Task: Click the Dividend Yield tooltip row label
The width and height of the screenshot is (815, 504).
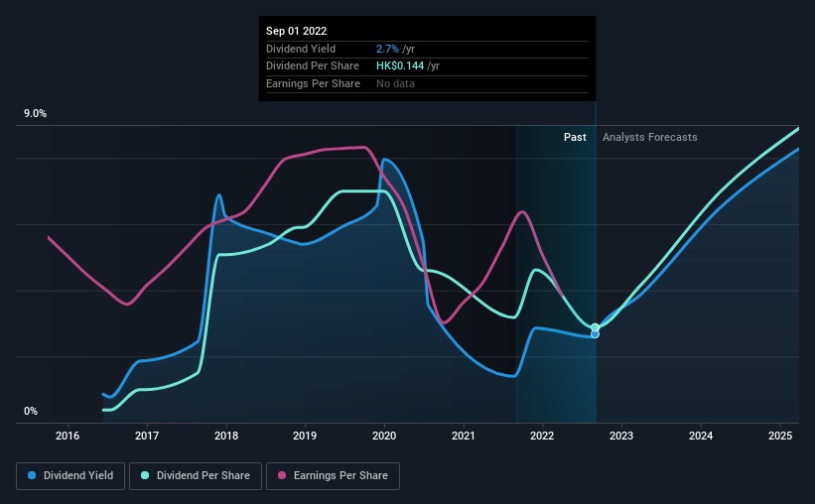Action: point(301,49)
